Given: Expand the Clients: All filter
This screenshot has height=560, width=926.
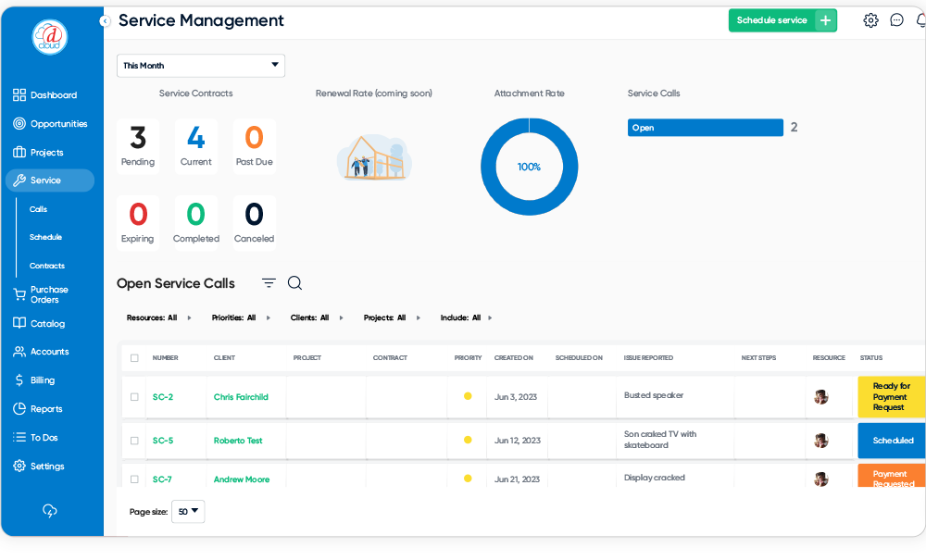Looking at the screenshot, I should click(x=317, y=318).
